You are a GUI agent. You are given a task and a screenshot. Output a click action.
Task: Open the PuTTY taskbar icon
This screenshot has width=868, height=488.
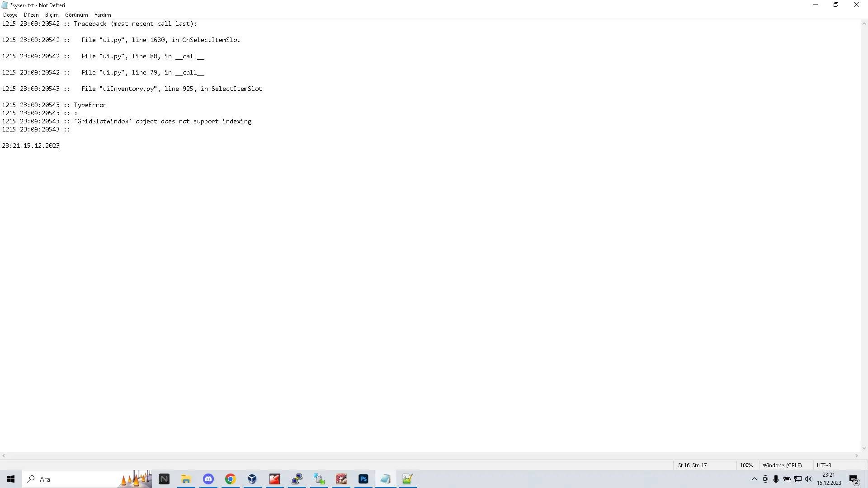coord(297,479)
